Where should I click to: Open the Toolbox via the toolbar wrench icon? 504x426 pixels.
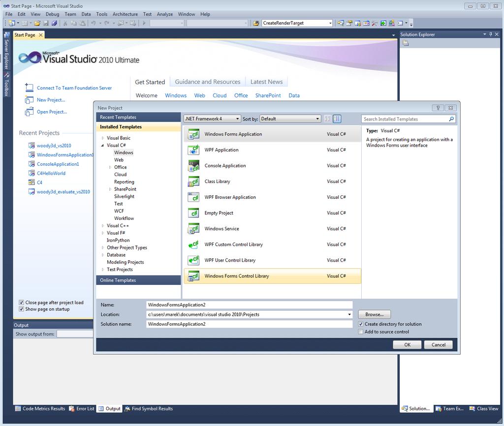pos(375,23)
